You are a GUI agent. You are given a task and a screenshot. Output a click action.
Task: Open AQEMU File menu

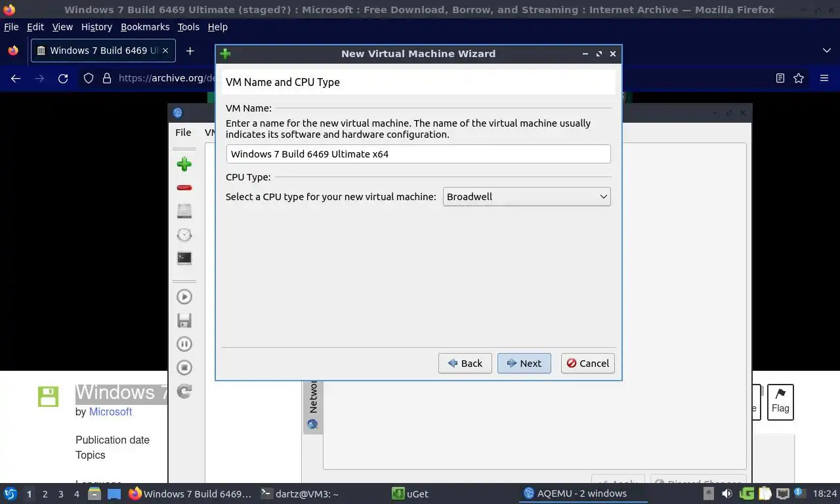click(183, 133)
